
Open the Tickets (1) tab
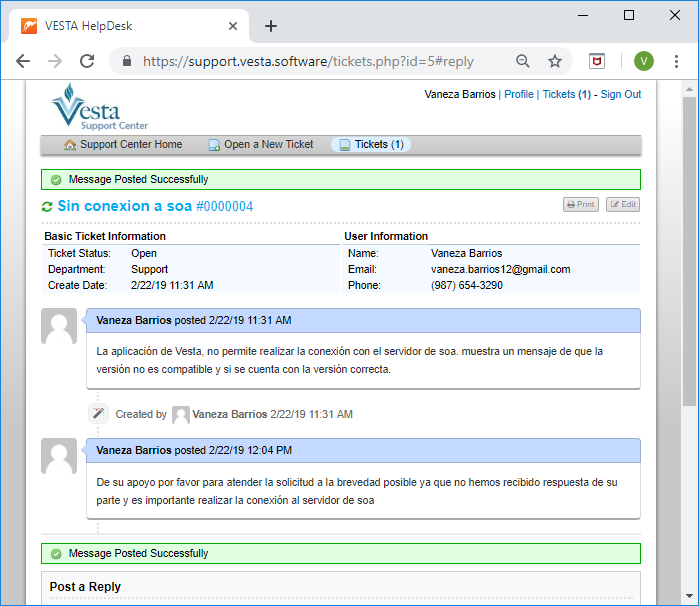pyautogui.click(x=371, y=145)
